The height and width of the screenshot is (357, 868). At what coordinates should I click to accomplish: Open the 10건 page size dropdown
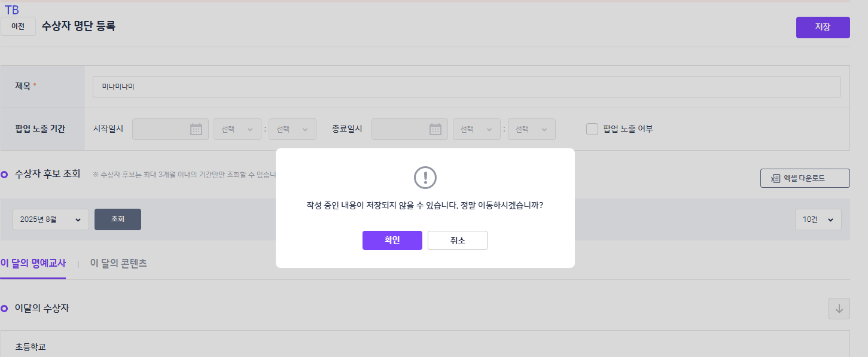(x=818, y=219)
